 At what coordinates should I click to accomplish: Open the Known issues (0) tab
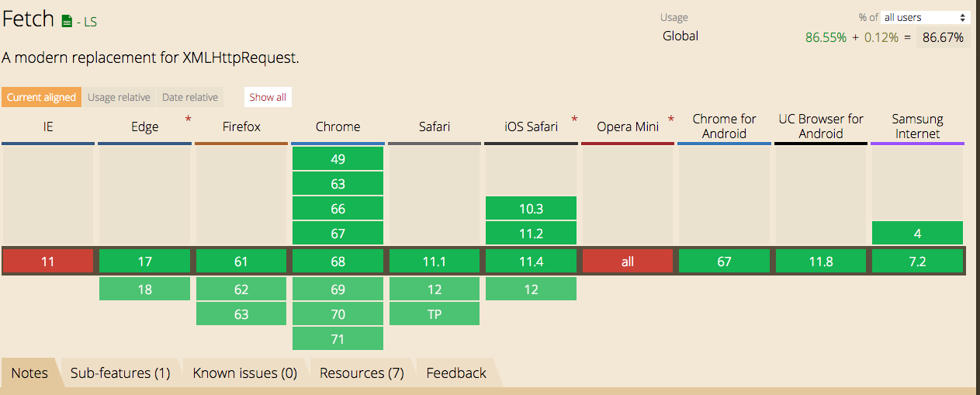[x=245, y=373]
